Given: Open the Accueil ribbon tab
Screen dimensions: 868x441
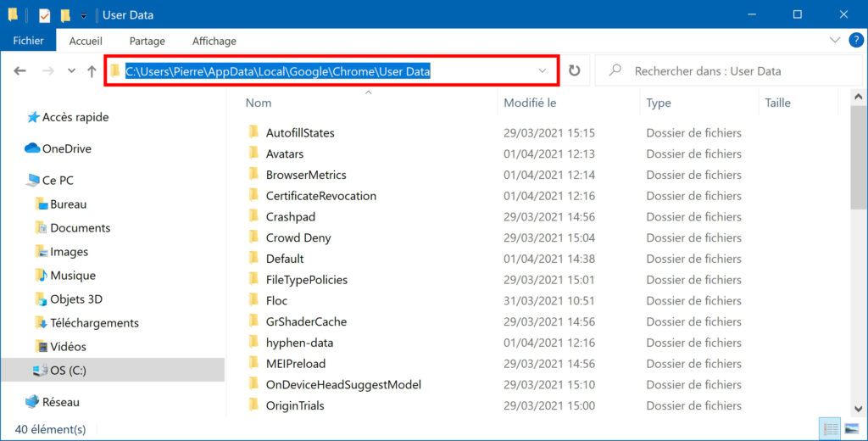Looking at the screenshot, I should 86,41.
